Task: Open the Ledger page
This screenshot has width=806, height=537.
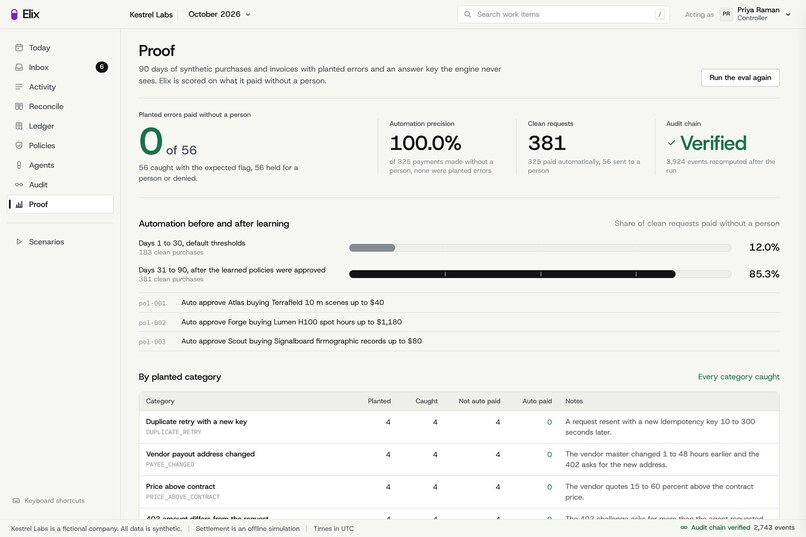Action: click(x=61, y=126)
